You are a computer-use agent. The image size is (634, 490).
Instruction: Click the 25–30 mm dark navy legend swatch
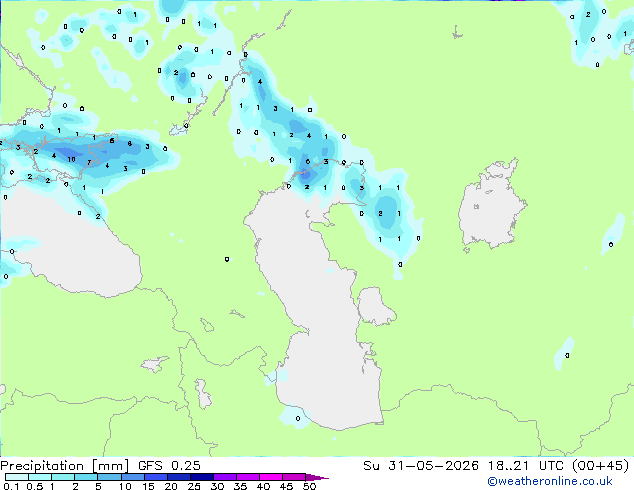tap(201, 477)
